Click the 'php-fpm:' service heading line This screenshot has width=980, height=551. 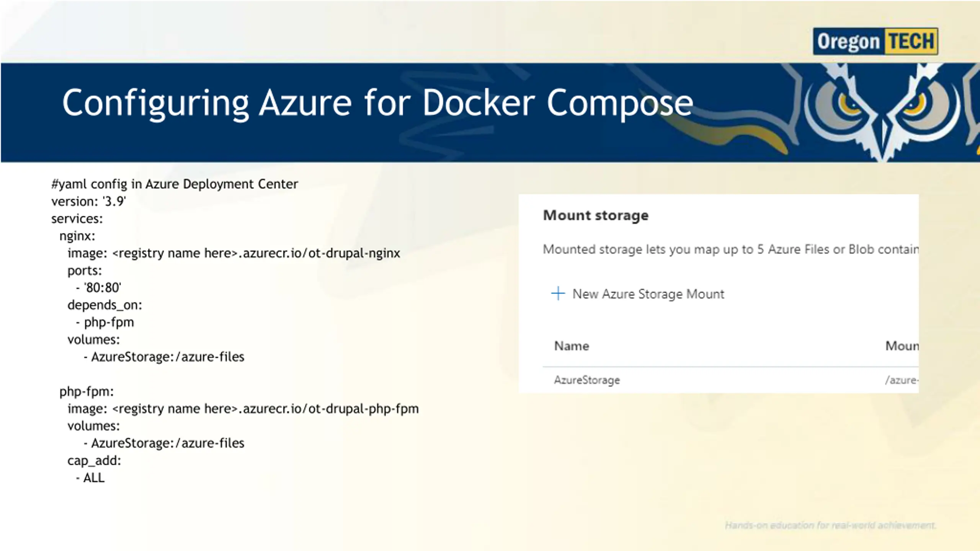tap(87, 392)
